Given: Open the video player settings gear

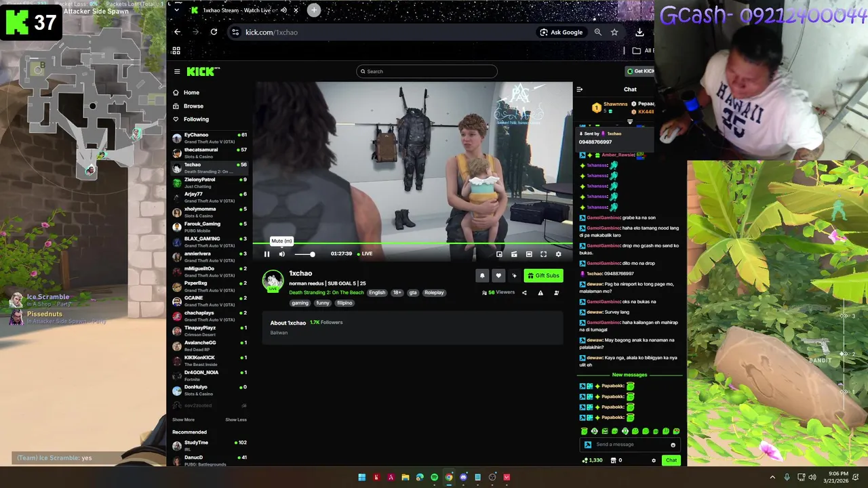Looking at the screenshot, I should (558, 254).
